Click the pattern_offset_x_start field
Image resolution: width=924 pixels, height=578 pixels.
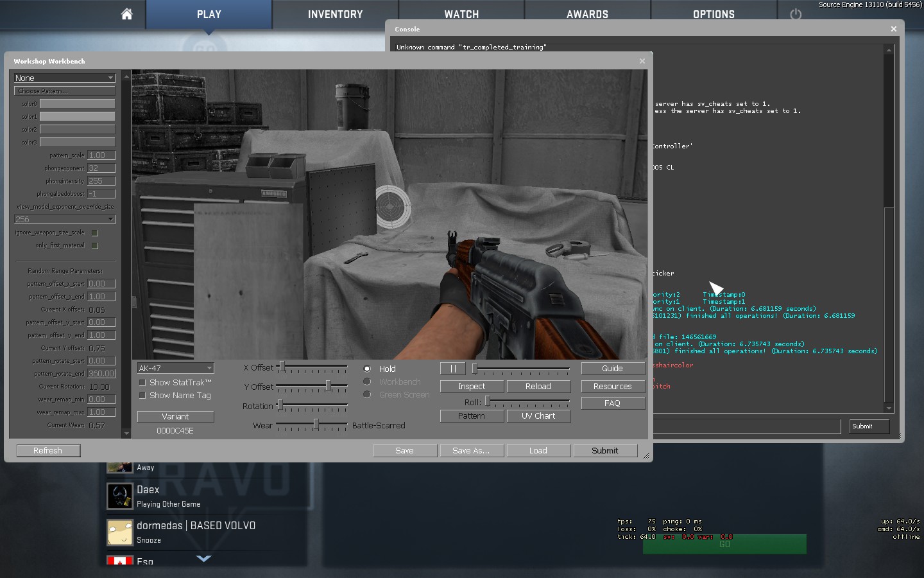click(x=101, y=283)
